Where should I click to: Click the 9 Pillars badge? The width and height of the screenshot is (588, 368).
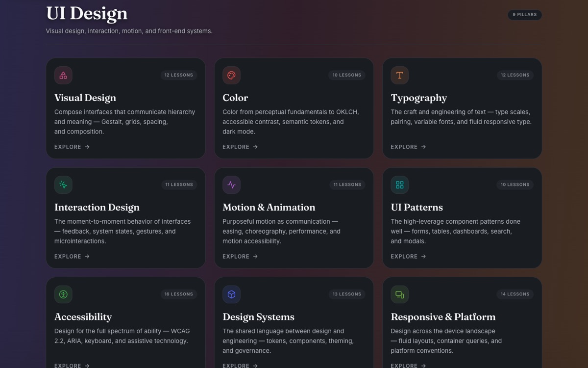tap(525, 15)
